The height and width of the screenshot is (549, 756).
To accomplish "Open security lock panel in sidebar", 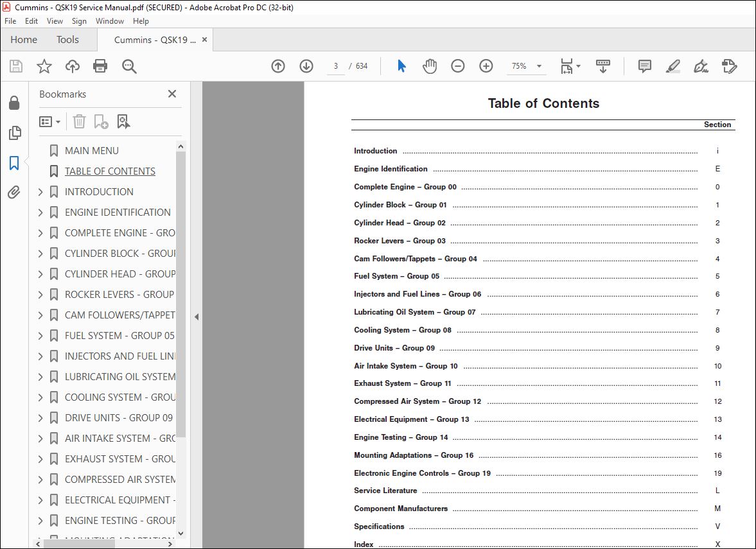I will 15,103.
